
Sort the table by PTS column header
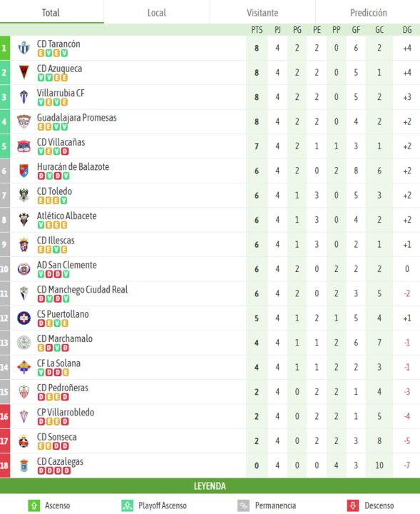[x=257, y=30]
